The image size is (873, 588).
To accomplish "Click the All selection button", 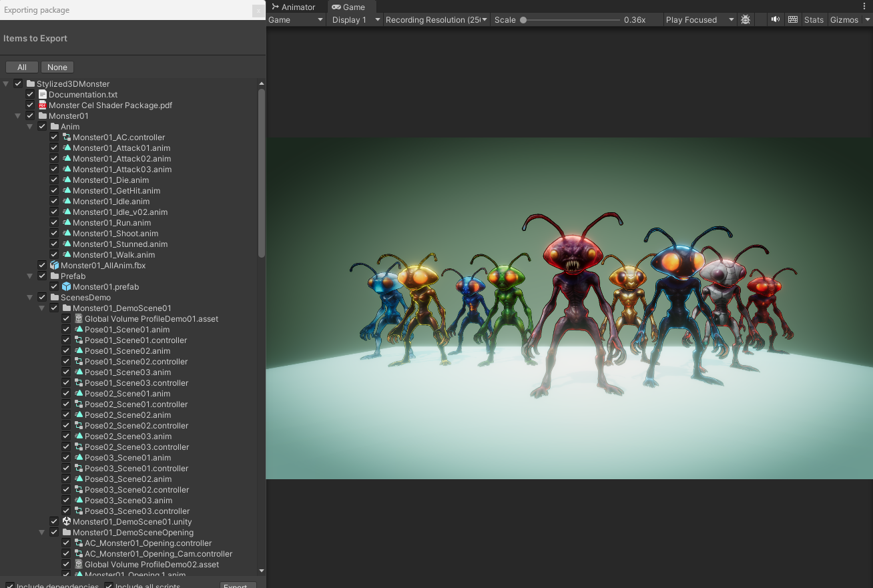I will (22, 67).
